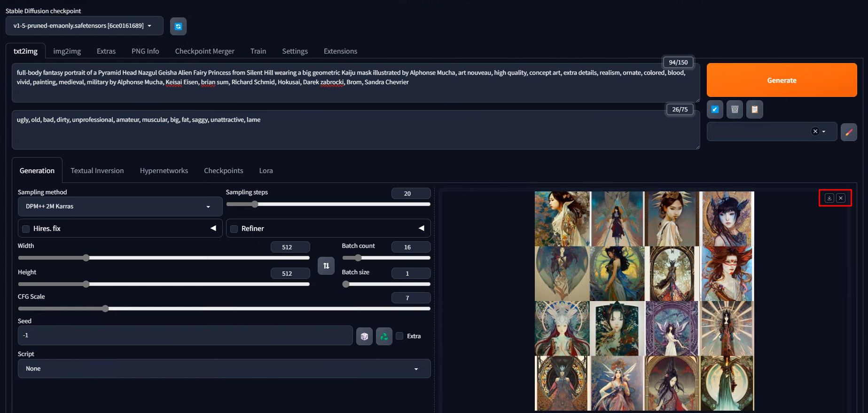
Task: Enable the Refiner checkbox
Action: (234, 229)
